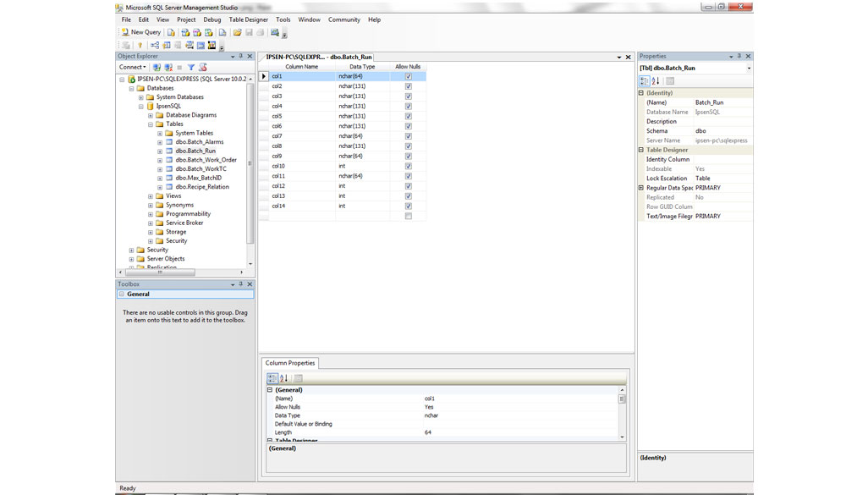Sort Properties panel alphabetically
This screenshot has height=495, width=868.
pos(656,81)
